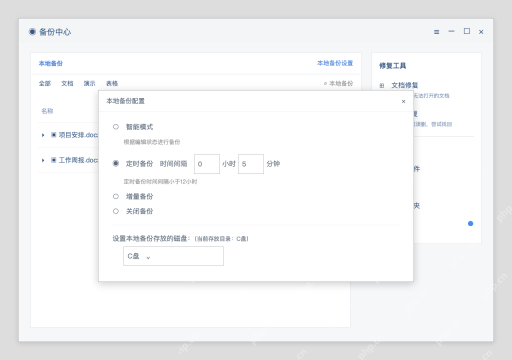
Task: Expand the 工作周报.doc tree row
Action: pyautogui.click(x=43, y=160)
